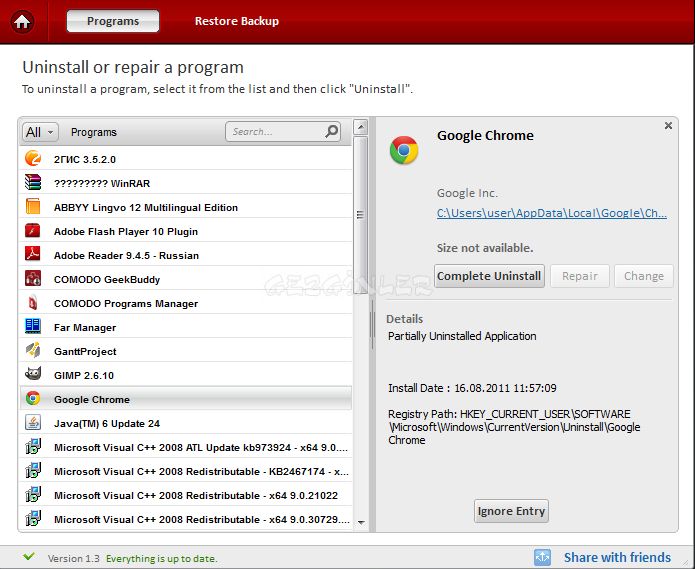The image size is (695, 569).
Task: Go to the Home screen icon
Action: coord(22,21)
